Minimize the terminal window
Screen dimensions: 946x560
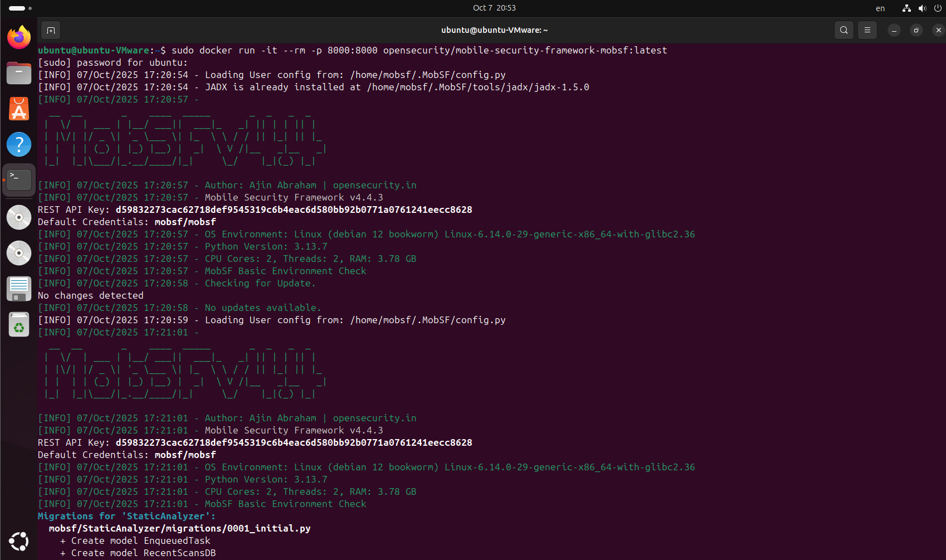click(x=894, y=30)
